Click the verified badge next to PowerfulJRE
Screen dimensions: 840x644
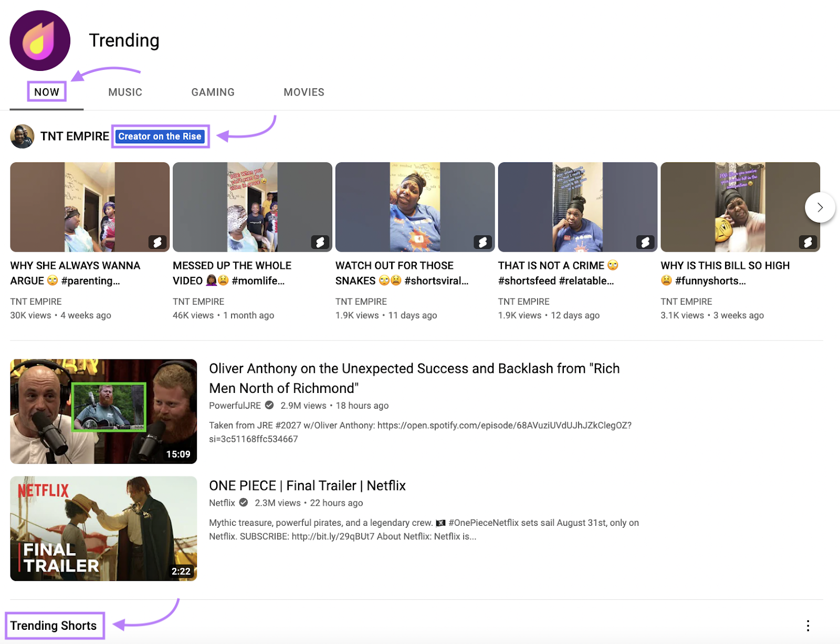[x=269, y=405]
